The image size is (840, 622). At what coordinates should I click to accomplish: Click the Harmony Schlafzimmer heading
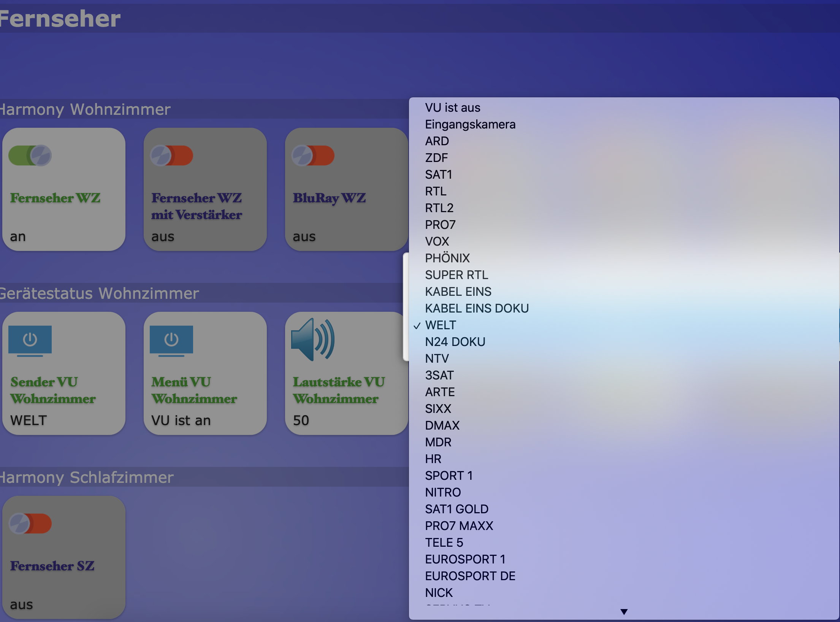(87, 478)
